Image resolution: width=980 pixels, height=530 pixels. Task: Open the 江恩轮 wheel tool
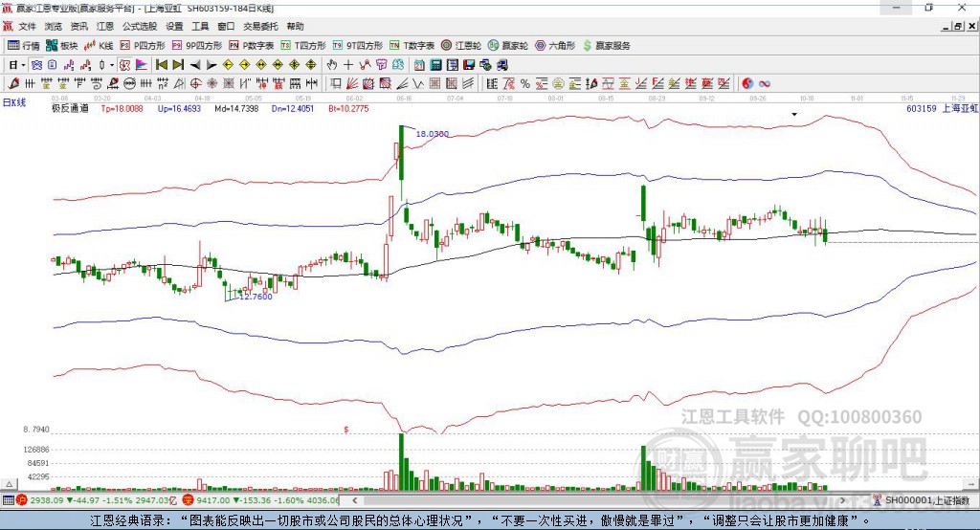(461, 46)
